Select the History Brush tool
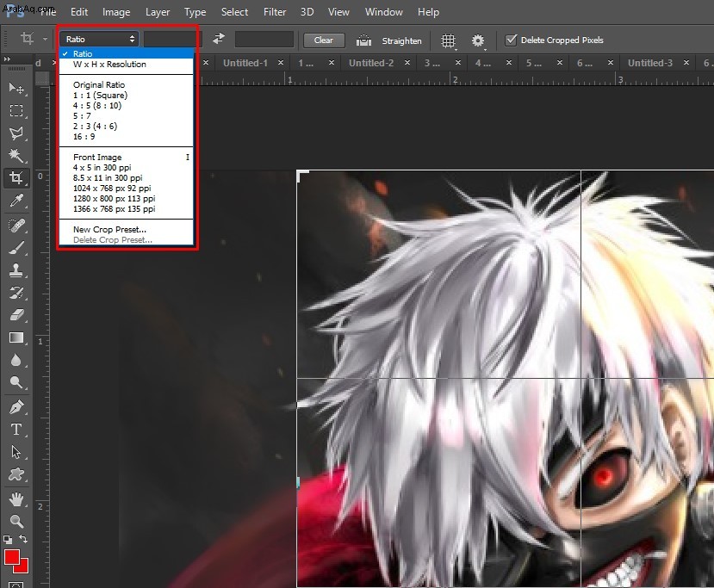The height and width of the screenshot is (588, 714). (16, 293)
